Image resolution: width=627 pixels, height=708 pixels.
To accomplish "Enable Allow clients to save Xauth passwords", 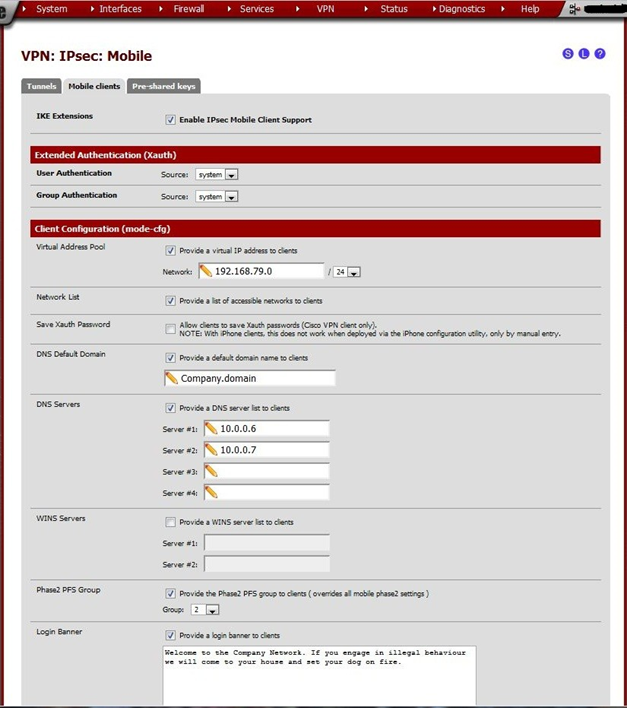I will tap(170, 329).
